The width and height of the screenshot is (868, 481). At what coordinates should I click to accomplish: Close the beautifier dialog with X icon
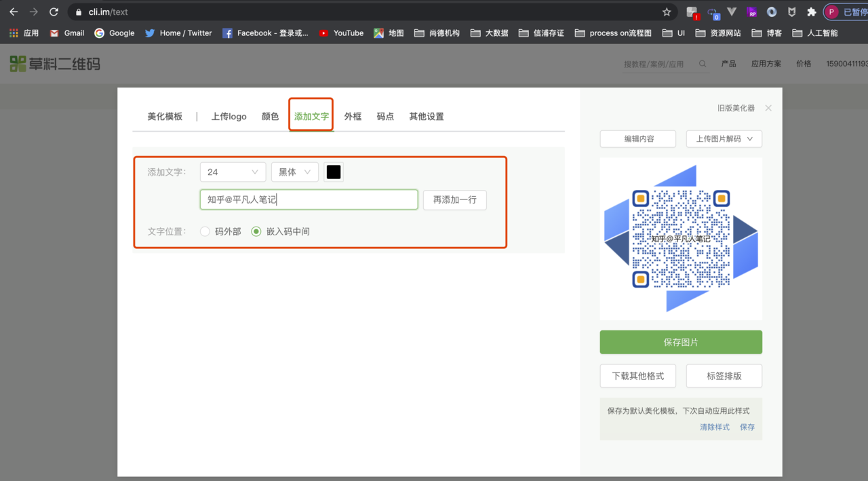(x=768, y=108)
